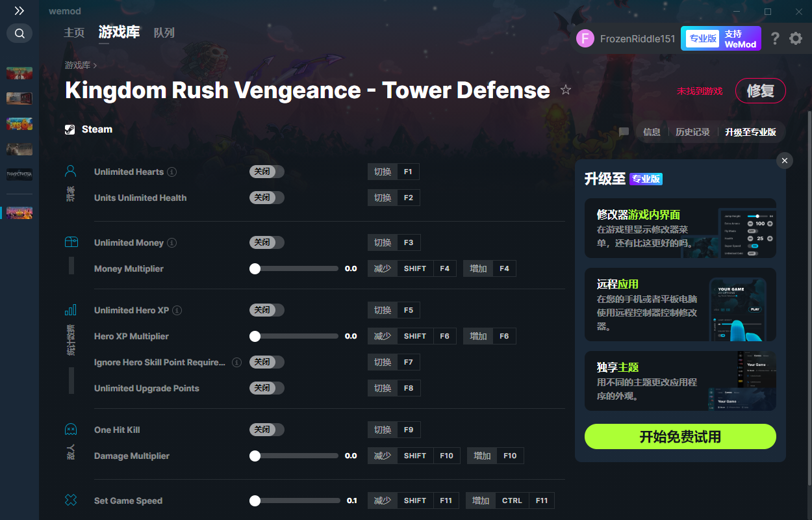Click the 修复 button
The width and height of the screenshot is (812, 520).
[760, 91]
